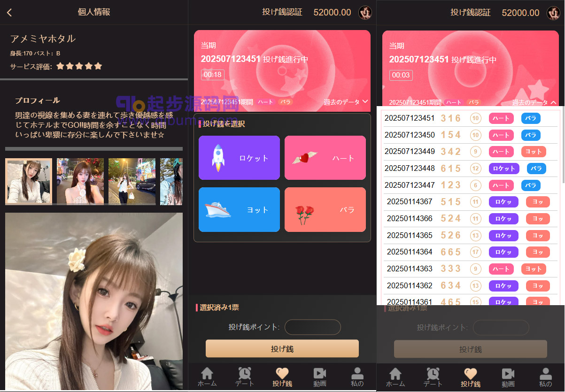Select the third profile photo thumbnail with car
Screen dimensions: 565x392
click(x=132, y=181)
